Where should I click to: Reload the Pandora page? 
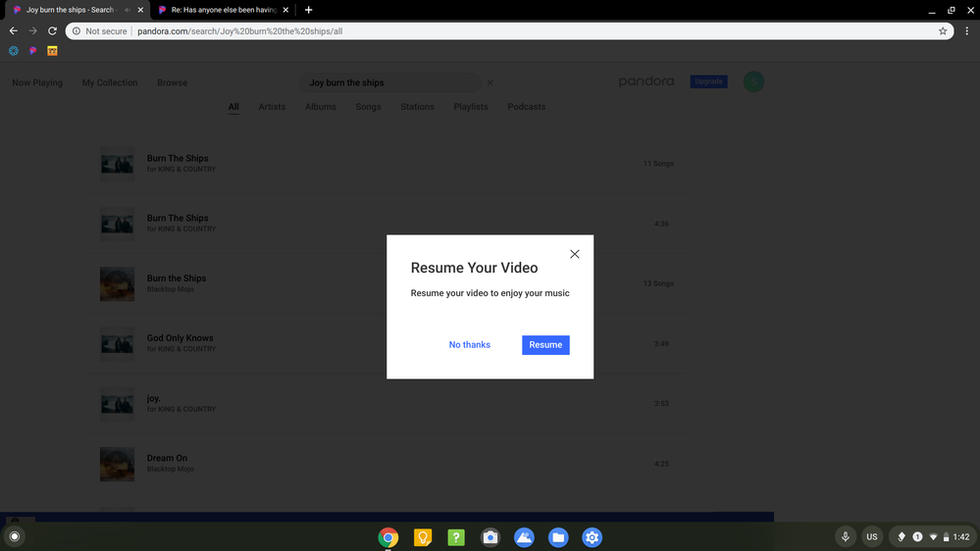(x=53, y=30)
